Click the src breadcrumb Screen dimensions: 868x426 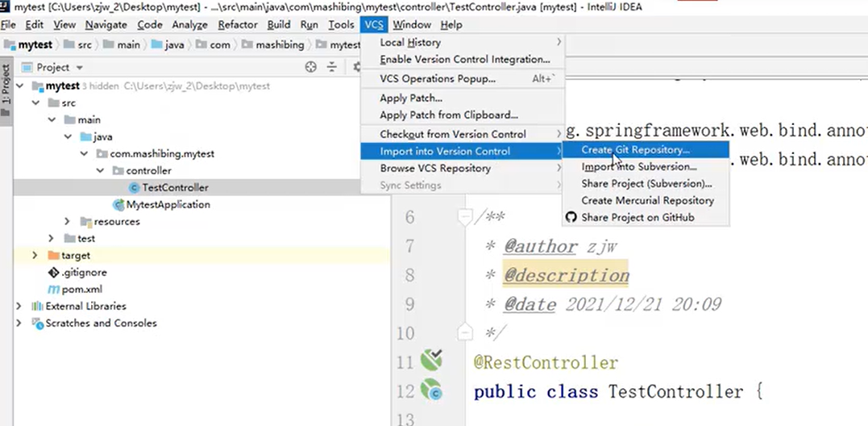tap(77, 45)
